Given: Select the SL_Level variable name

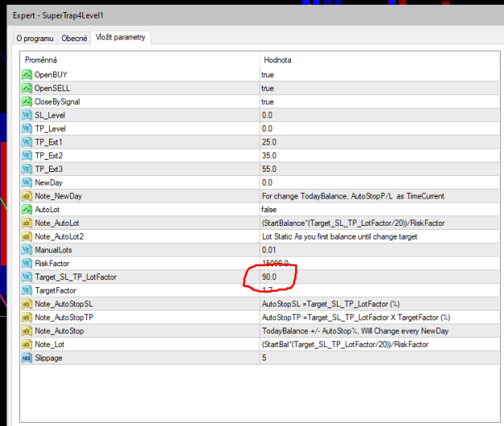Looking at the screenshot, I should click(50, 115).
